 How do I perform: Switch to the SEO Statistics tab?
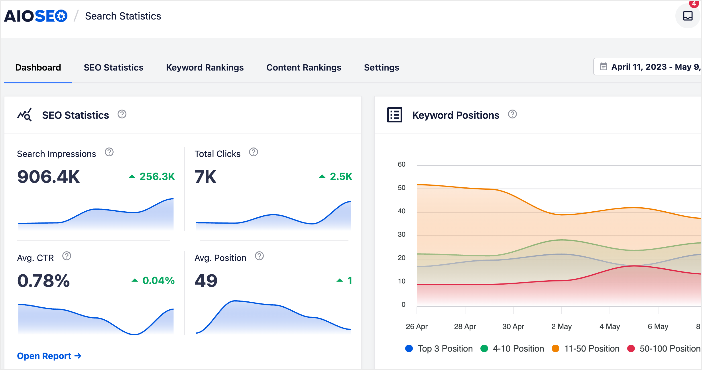pos(113,68)
